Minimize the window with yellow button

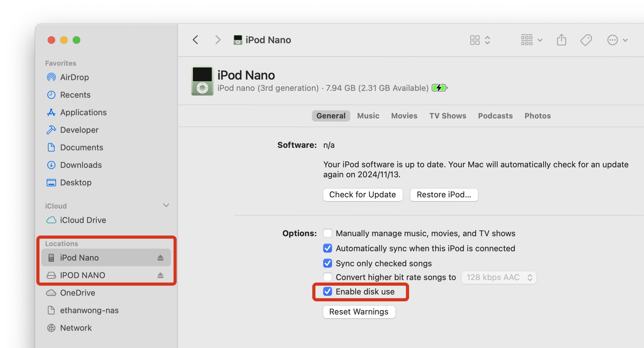tap(64, 40)
